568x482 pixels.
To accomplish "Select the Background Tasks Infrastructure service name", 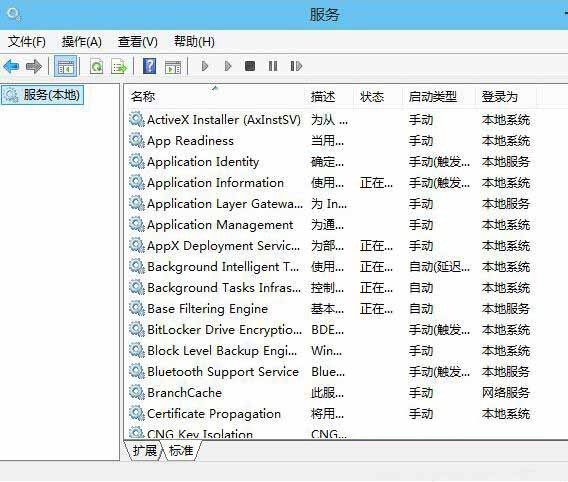I will pyautogui.click(x=224, y=288).
